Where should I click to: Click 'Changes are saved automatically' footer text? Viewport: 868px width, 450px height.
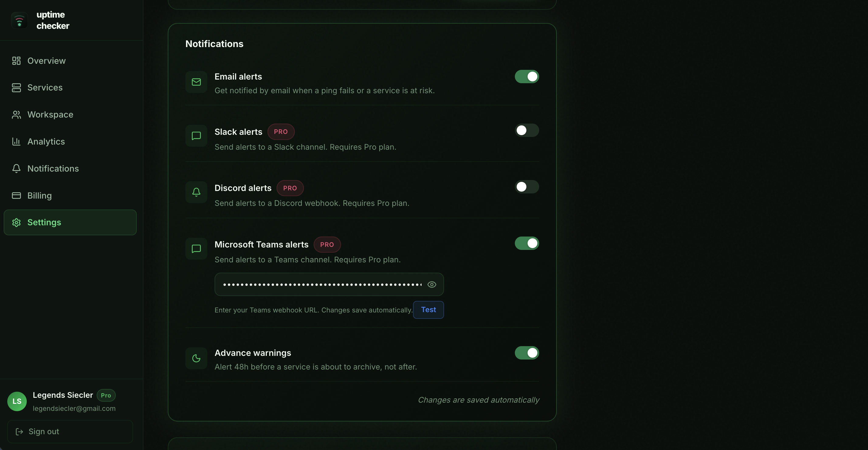478,400
